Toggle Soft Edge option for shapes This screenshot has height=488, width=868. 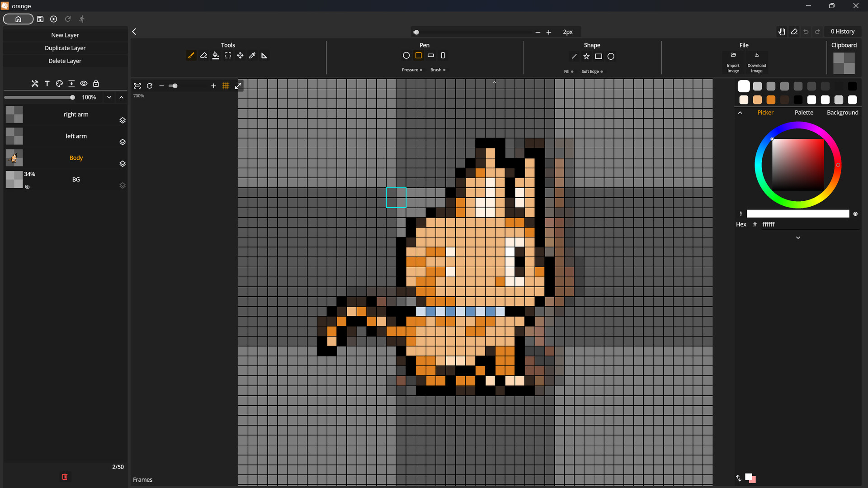point(592,71)
